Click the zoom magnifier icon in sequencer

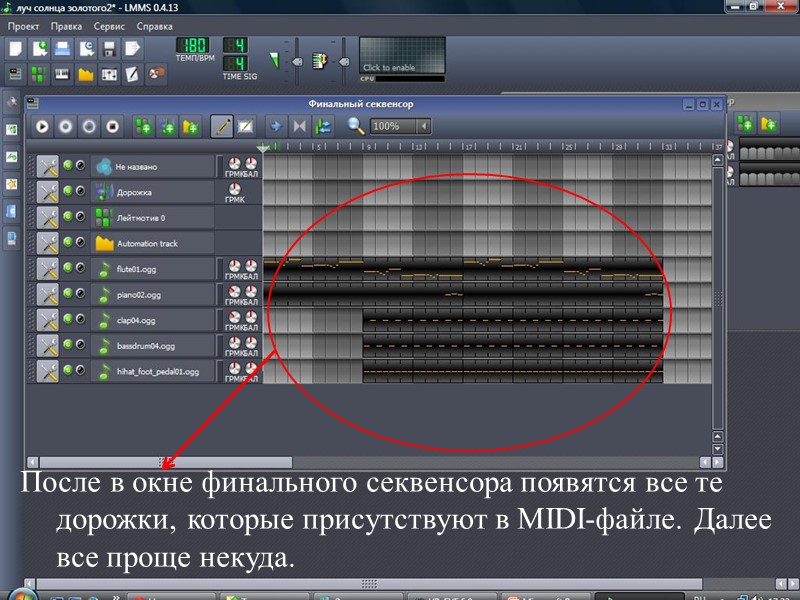[x=355, y=127]
